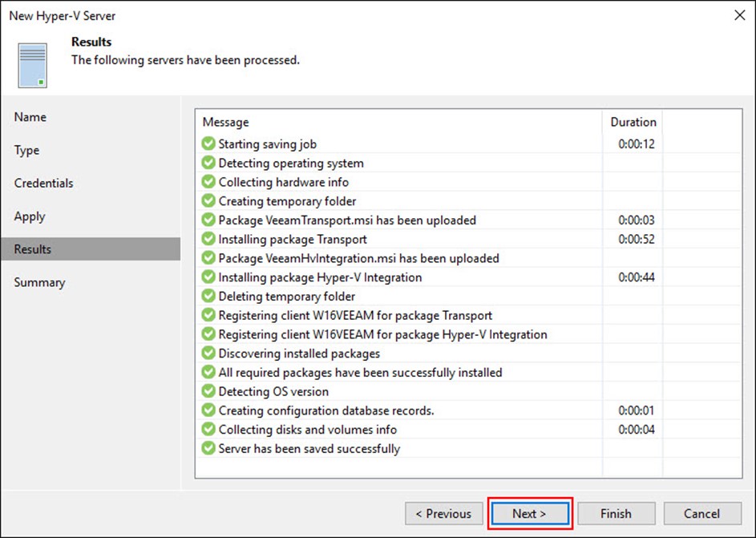The image size is (756, 538).
Task: Click success icon for Installing package Hyper-V Integration
Action: click(208, 277)
